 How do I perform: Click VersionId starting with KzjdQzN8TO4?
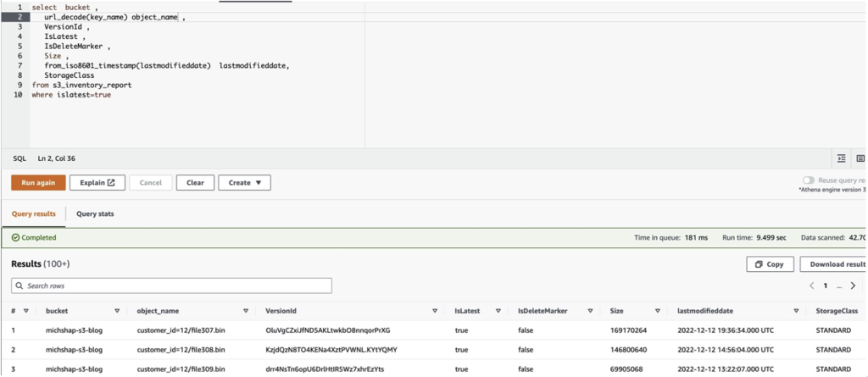tap(331, 350)
